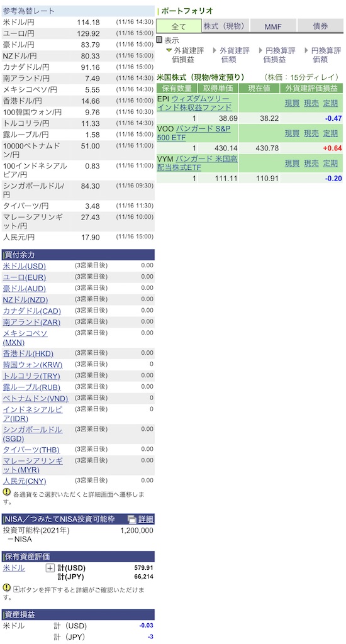Click the ユーロ/円 rate 129.92
346x644 pixels.
[88, 33]
